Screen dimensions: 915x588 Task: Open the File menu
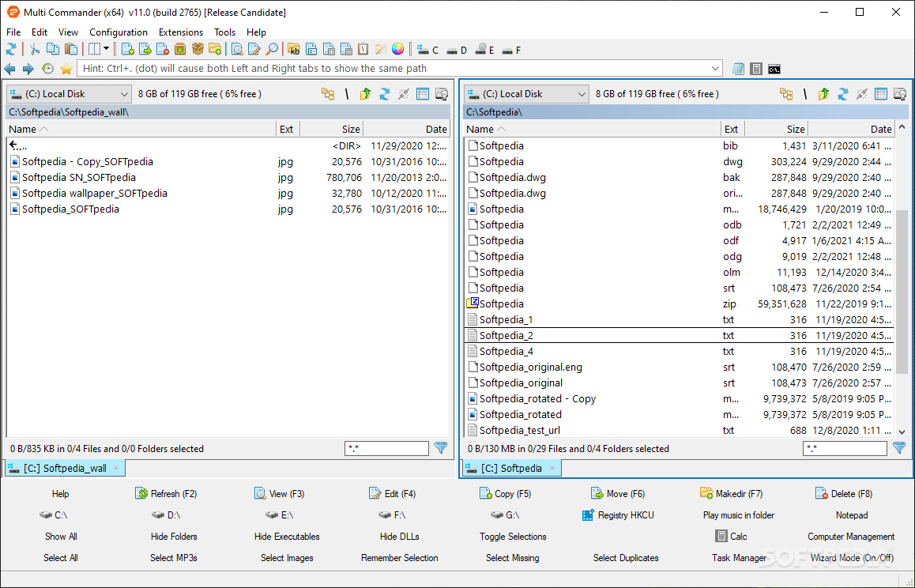click(13, 32)
